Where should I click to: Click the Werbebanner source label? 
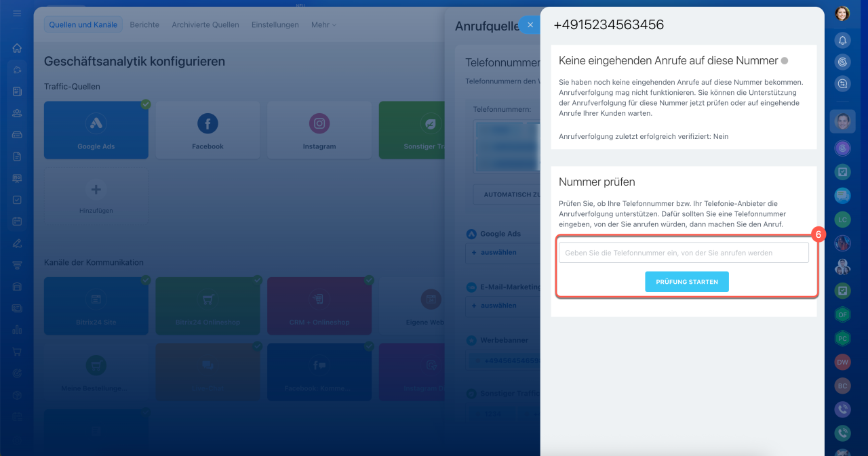click(x=504, y=340)
